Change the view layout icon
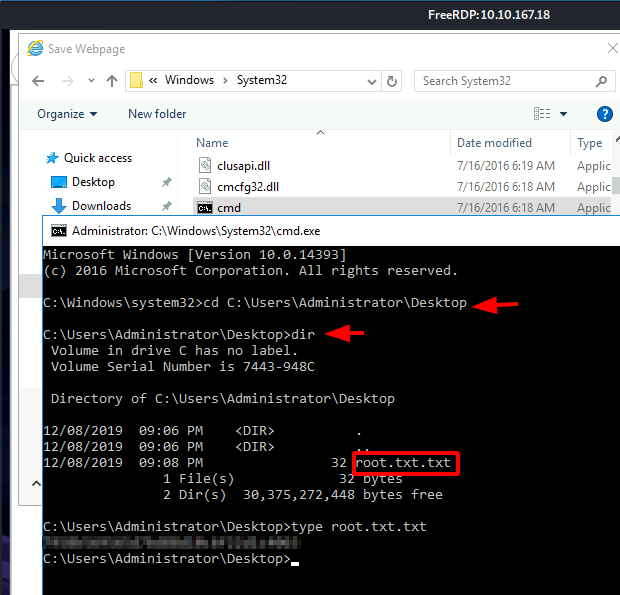The height and width of the screenshot is (595, 620). pos(542,113)
